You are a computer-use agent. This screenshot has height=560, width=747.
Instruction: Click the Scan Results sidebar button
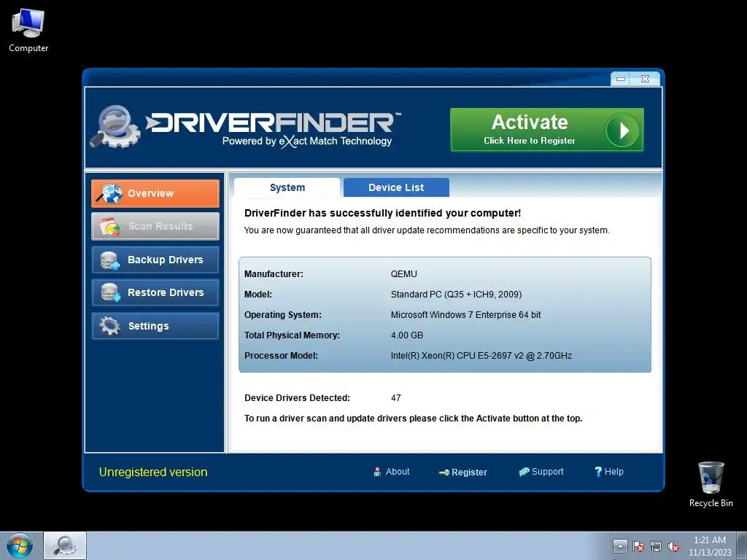tap(155, 226)
